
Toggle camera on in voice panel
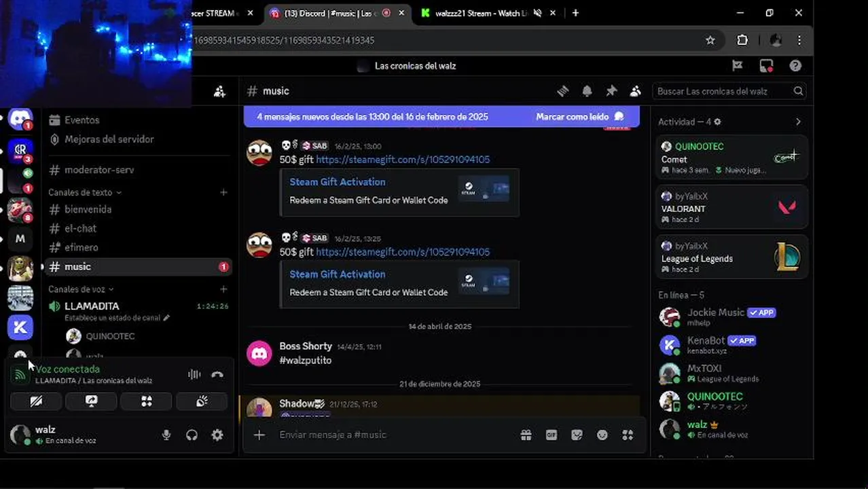(36, 401)
